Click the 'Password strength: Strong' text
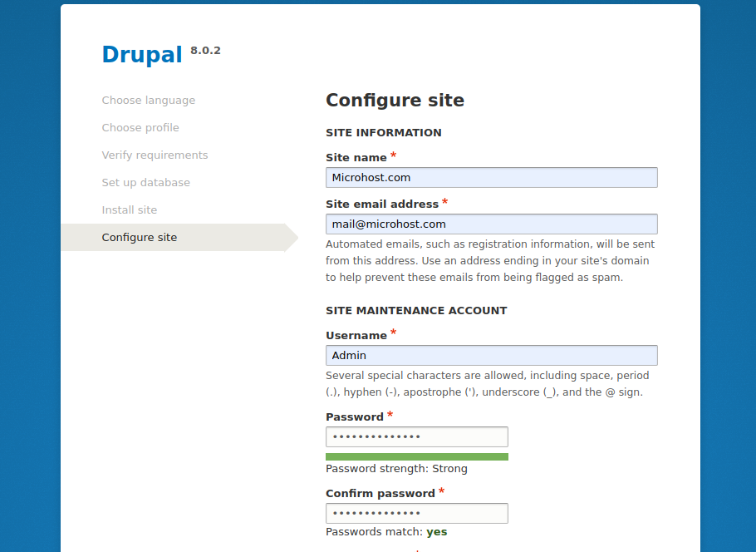Viewport: 756px width, 552px height. pos(396,469)
